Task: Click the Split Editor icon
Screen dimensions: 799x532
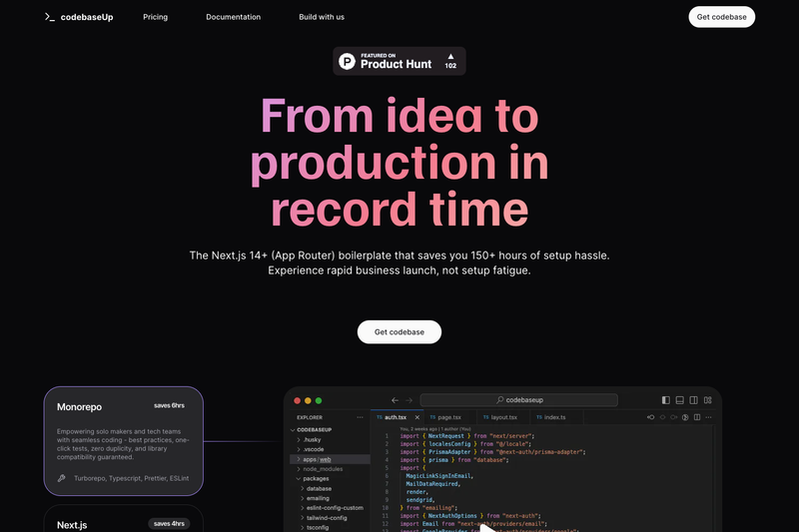Action: [697, 417]
